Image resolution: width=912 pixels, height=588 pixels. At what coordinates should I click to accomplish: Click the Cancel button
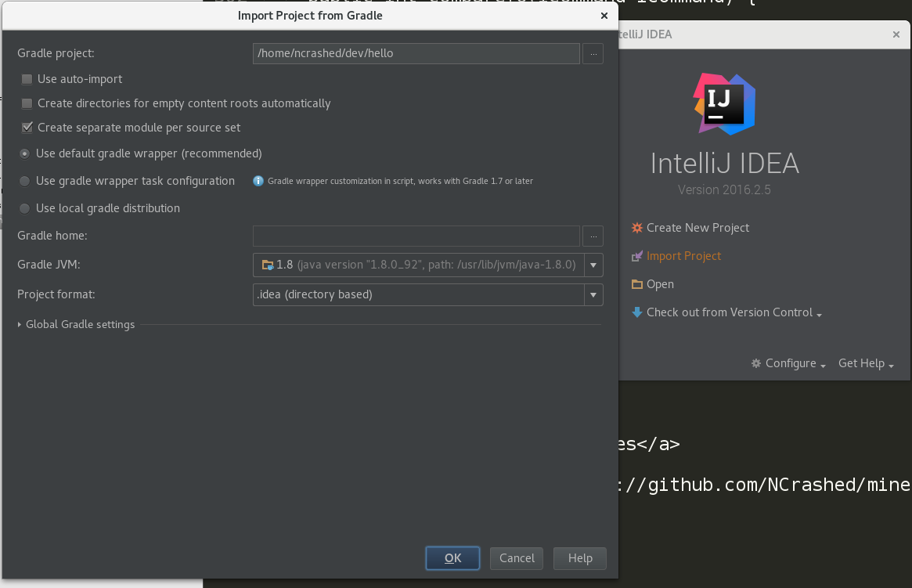[517, 558]
